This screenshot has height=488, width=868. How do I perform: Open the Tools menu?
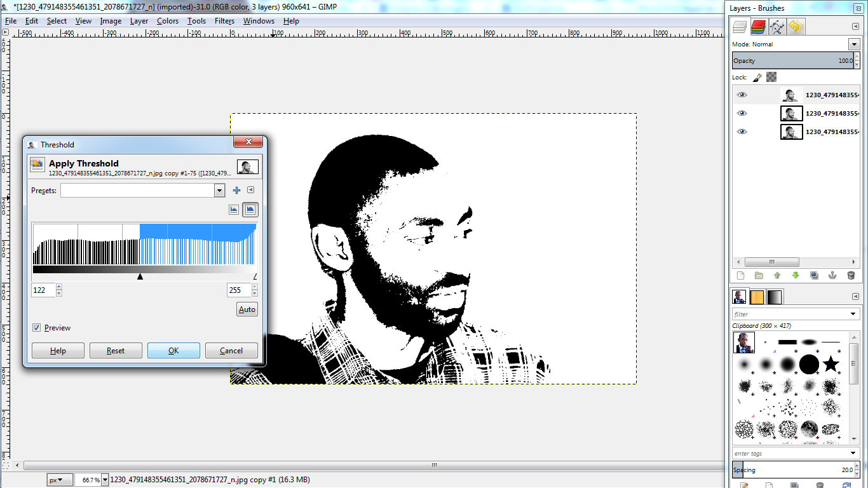click(x=196, y=21)
